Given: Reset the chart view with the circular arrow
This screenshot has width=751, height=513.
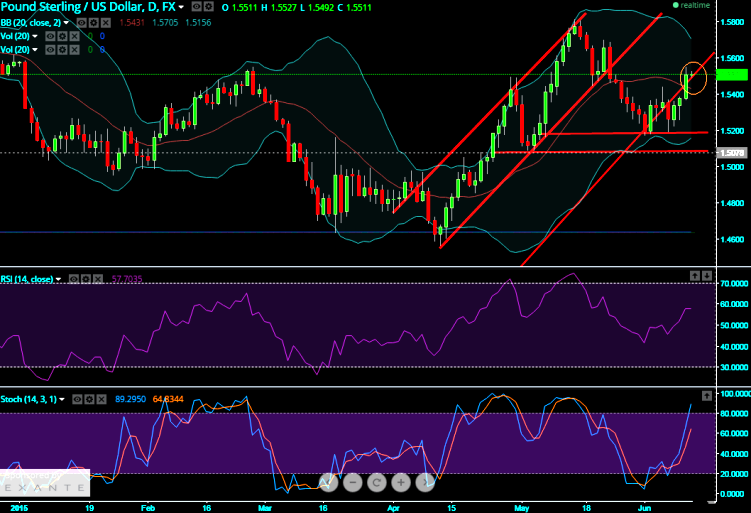Looking at the screenshot, I should tap(377, 482).
